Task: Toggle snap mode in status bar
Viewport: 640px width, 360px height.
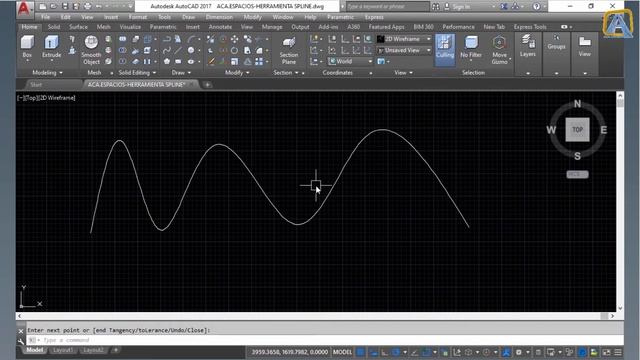Action: point(373,352)
